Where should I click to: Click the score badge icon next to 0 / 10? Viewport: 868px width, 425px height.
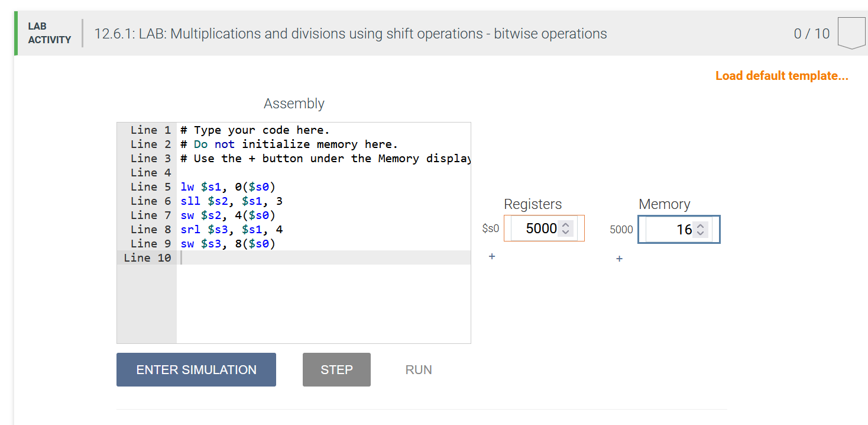(851, 34)
